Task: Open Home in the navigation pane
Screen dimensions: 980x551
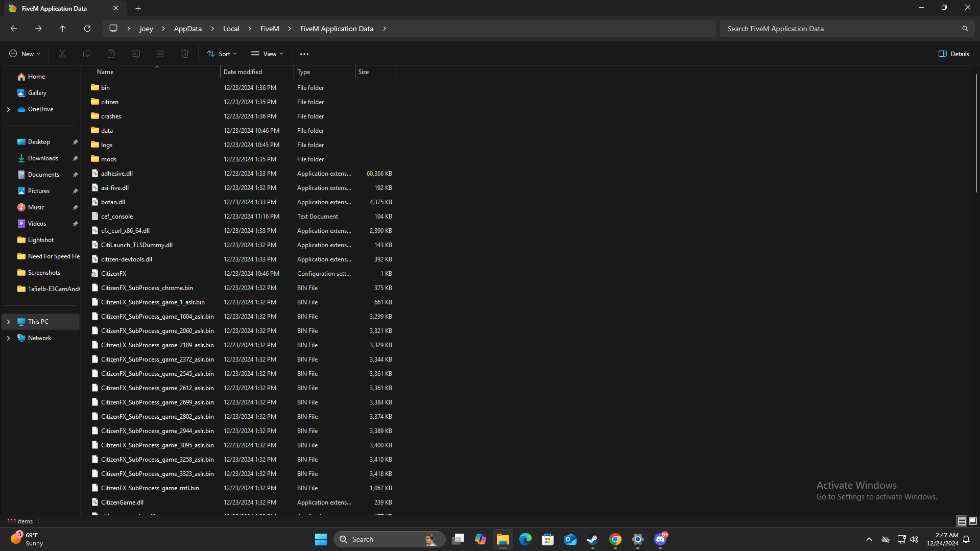Action: (36, 77)
